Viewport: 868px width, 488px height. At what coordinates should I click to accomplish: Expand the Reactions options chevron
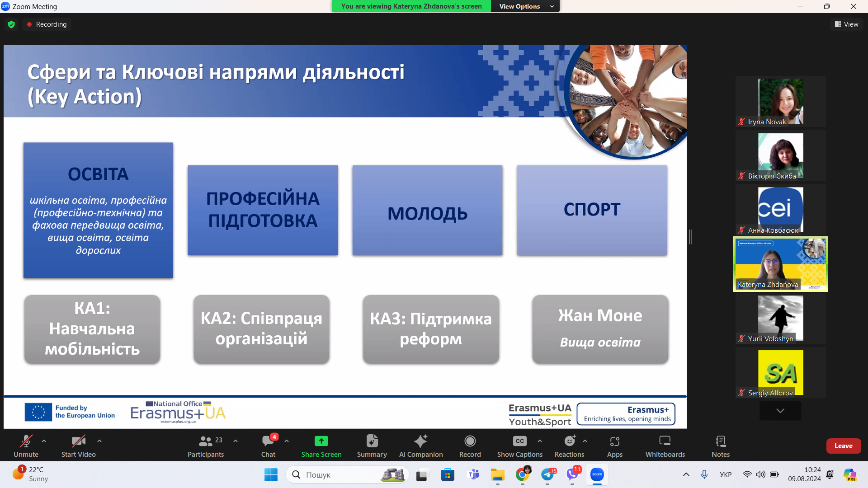[585, 441]
